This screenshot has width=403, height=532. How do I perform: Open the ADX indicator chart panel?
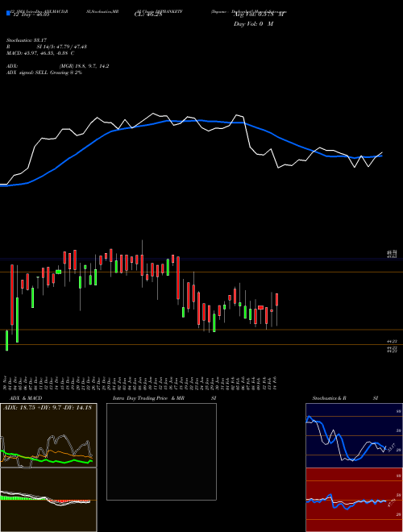pyautogui.click(x=48, y=435)
